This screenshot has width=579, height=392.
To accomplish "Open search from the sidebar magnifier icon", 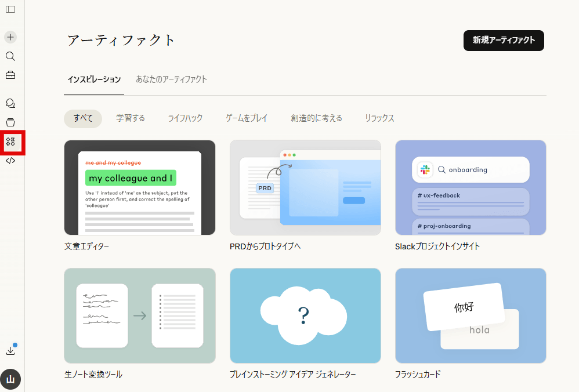I will pyautogui.click(x=9, y=56).
